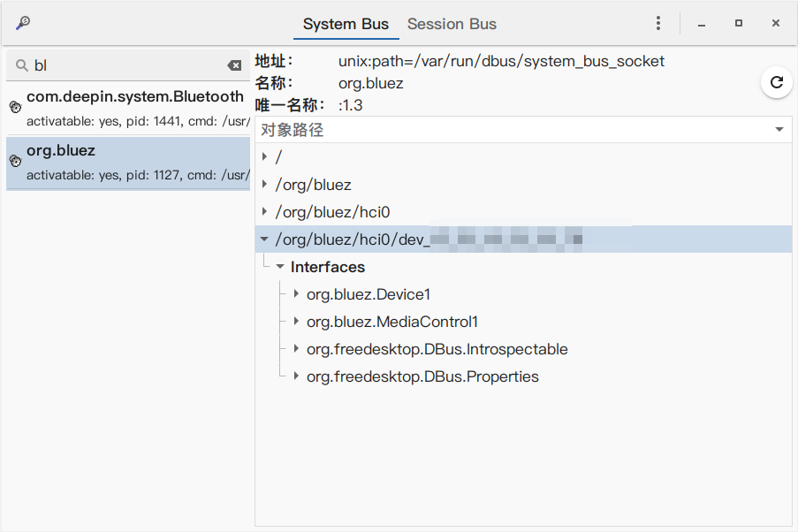Open the object path dropdown arrow
This screenshot has height=532, width=798.
click(779, 130)
